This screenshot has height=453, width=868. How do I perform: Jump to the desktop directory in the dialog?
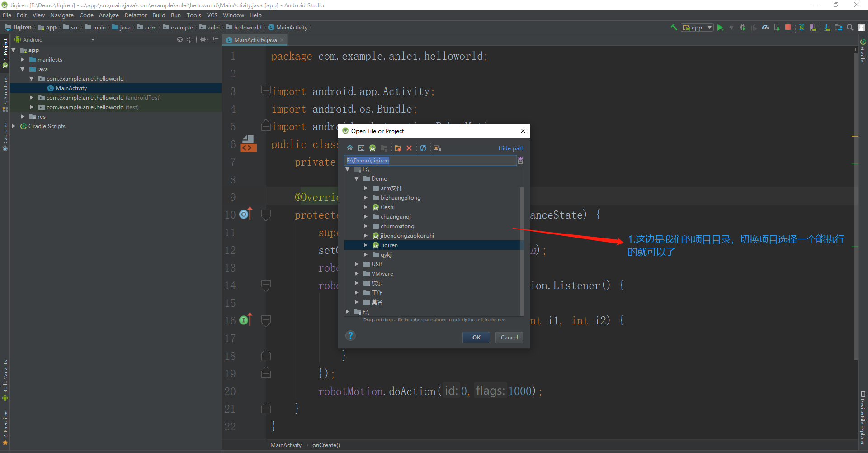tap(361, 148)
